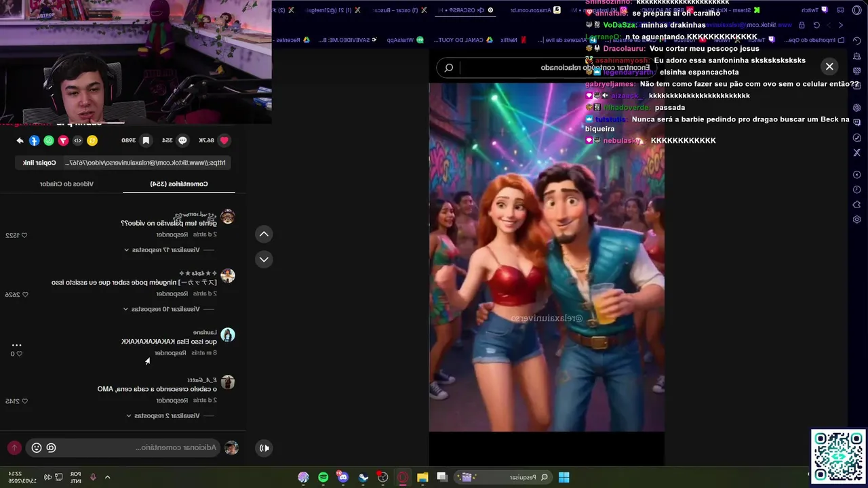The image size is (868, 488).
Task: Reply to Lauriane's Elsa comment
Action: (x=170, y=353)
